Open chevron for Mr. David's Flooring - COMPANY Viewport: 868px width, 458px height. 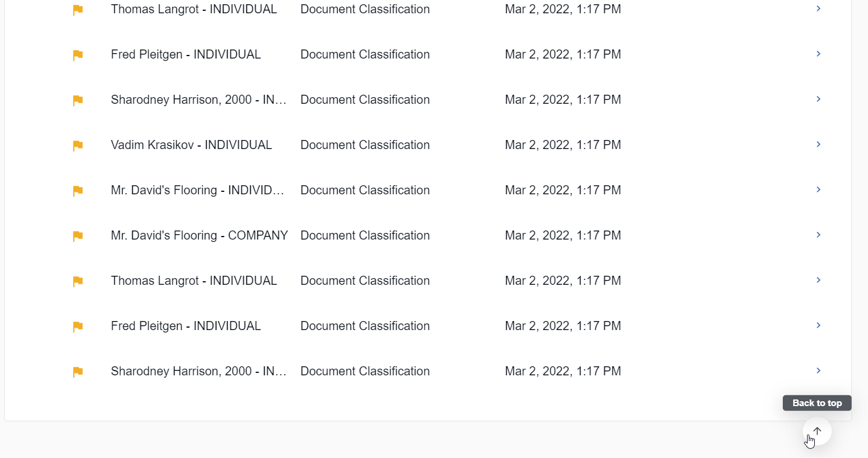tap(818, 235)
